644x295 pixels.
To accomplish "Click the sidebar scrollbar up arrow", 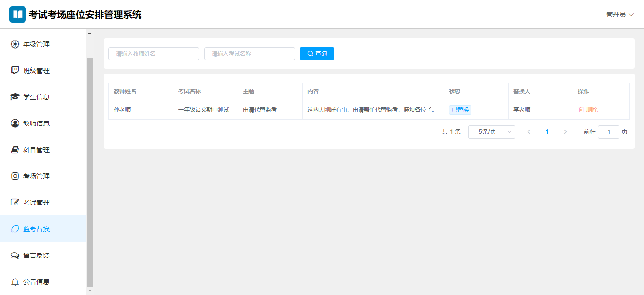I will click(x=90, y=33).
